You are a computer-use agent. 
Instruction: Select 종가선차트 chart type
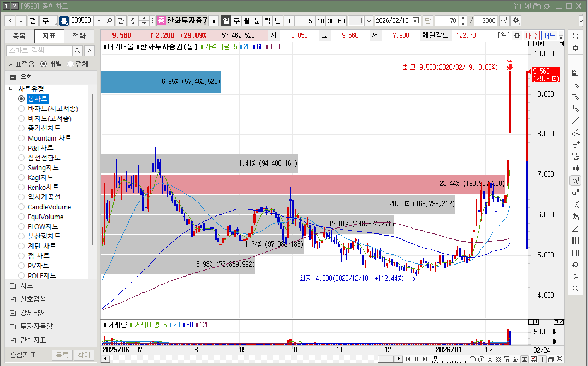[21, 128]
